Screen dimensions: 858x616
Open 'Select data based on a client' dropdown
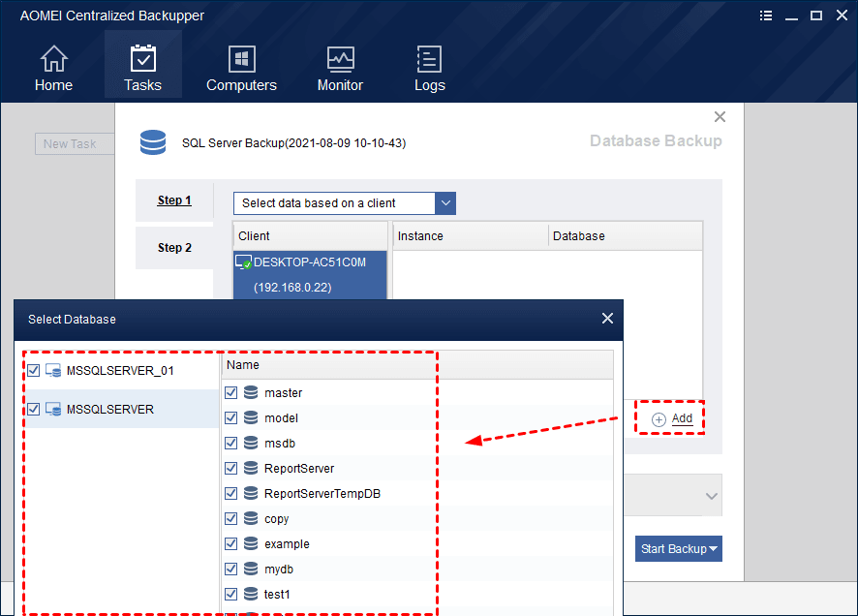(344, 203)
